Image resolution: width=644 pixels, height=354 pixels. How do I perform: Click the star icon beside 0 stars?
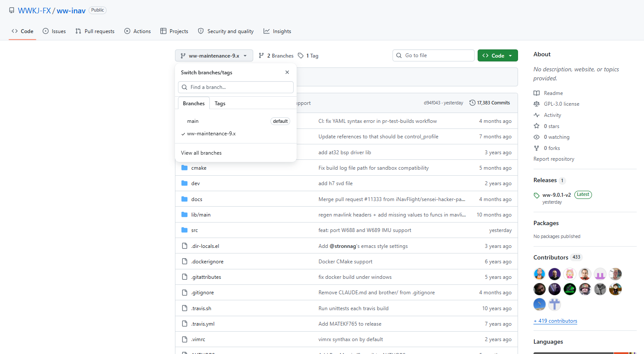click(x=537, y=126)
